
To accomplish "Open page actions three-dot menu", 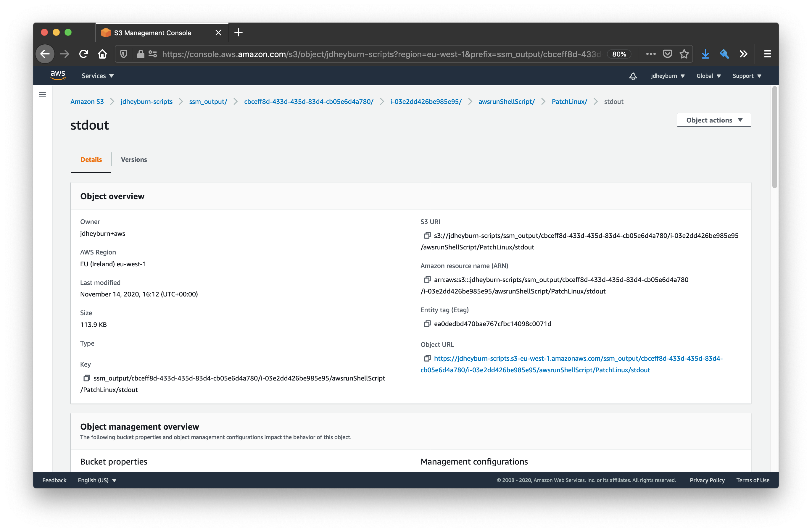I will [651, 54].
